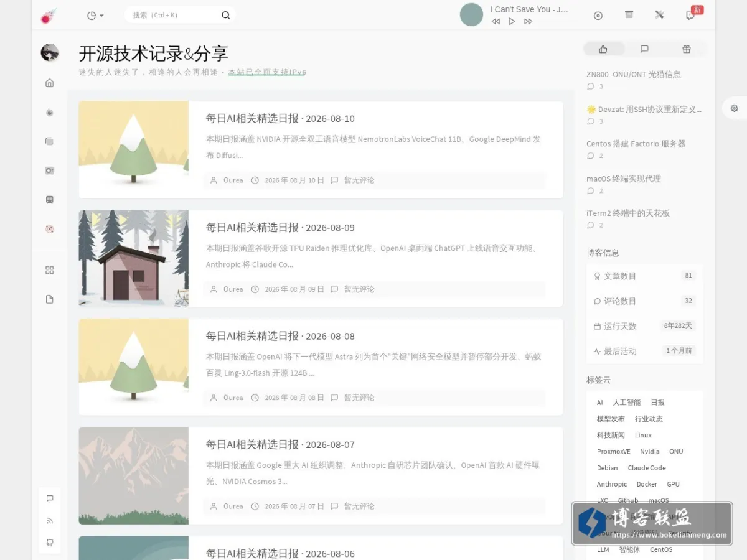747x560 pixels.
Task: Open the tools icon in the header
Action: (660, 15)
